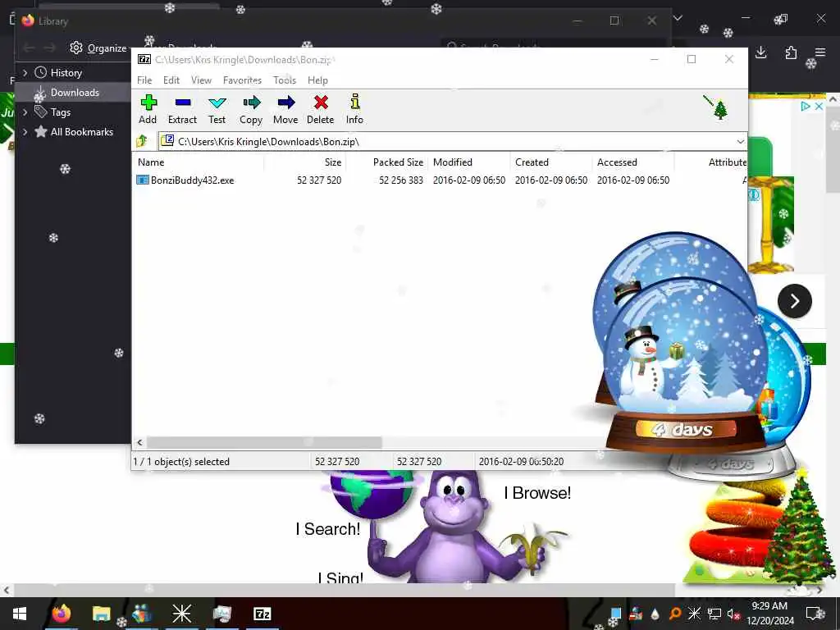Open Firefox downloads toolbar icon
840x630 pixels.
760,52
